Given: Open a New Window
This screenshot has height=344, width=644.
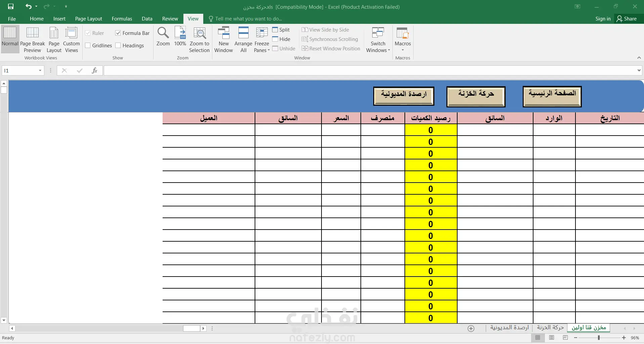Looking at the screenshot, I should (223, 39).
